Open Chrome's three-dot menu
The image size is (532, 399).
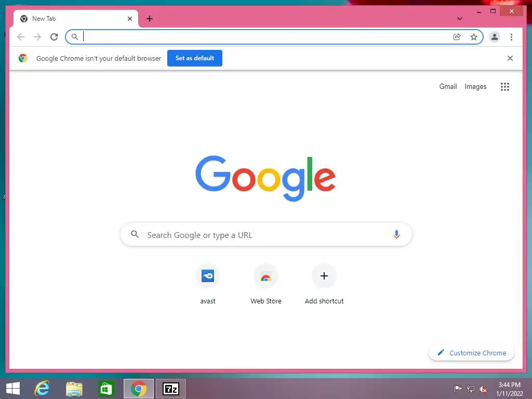click(x=511, y=37)
